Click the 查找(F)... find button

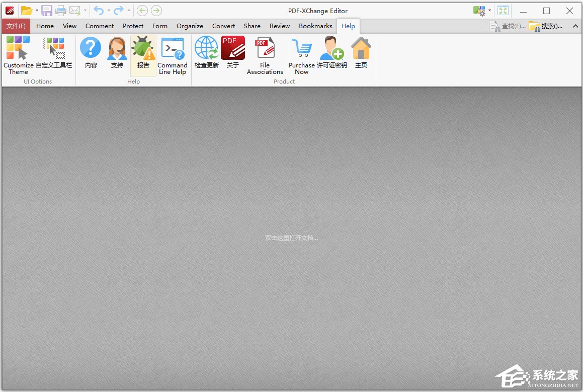coord(507,26)
